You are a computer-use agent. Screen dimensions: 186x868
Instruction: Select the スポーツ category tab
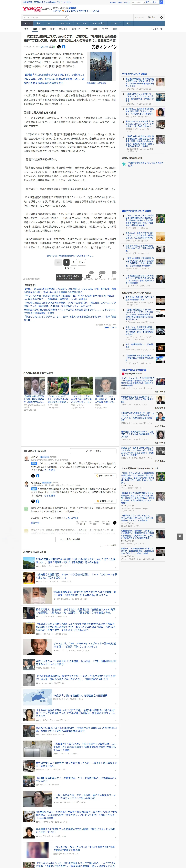(x=76, y=29)
